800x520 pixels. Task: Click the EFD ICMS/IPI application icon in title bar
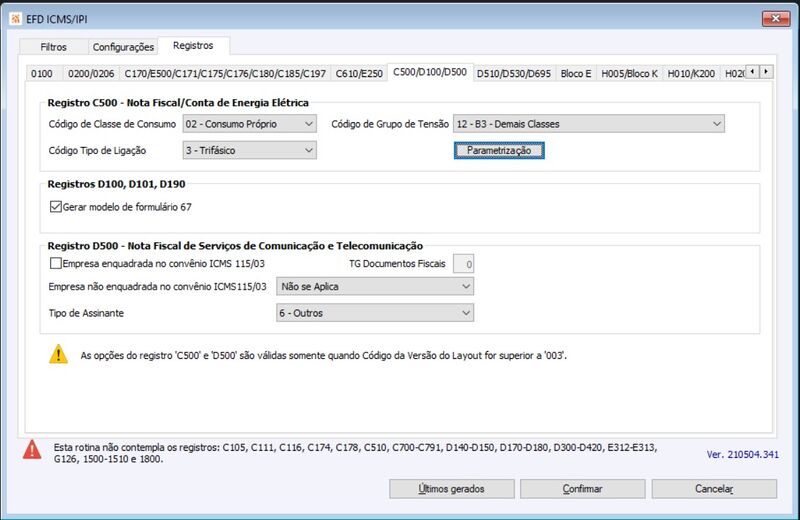pyautogui.click(x=15, y=19)
